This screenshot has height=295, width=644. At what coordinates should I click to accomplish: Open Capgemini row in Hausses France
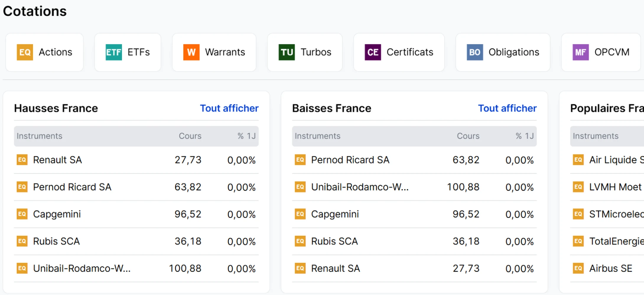(x=136, y=214)
